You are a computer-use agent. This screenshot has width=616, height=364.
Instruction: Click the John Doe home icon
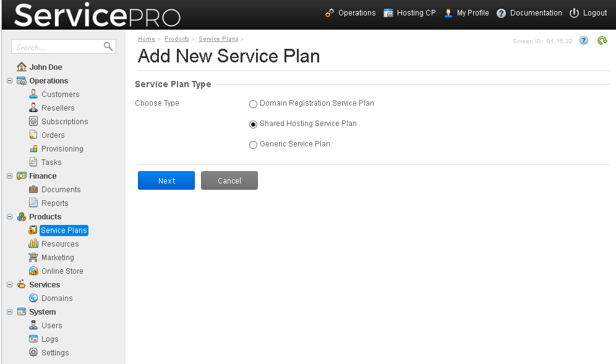pyautogui.click(x=22, y=67)
